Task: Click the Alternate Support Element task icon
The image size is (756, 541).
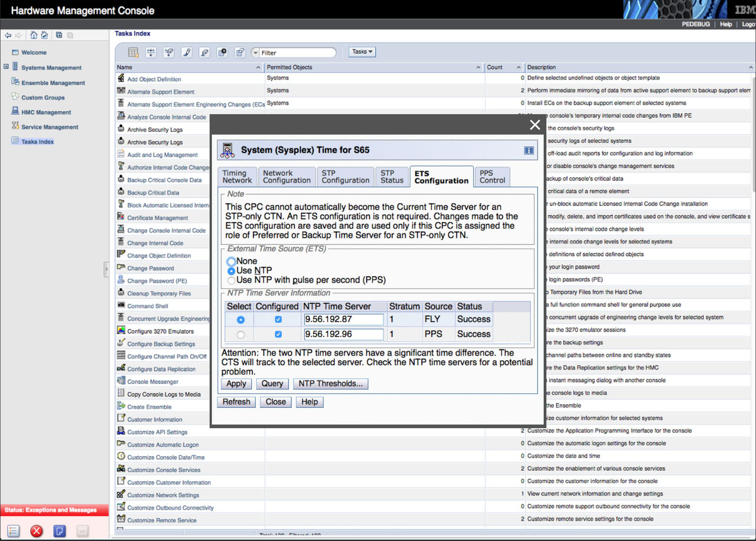Action: point(121,91)
